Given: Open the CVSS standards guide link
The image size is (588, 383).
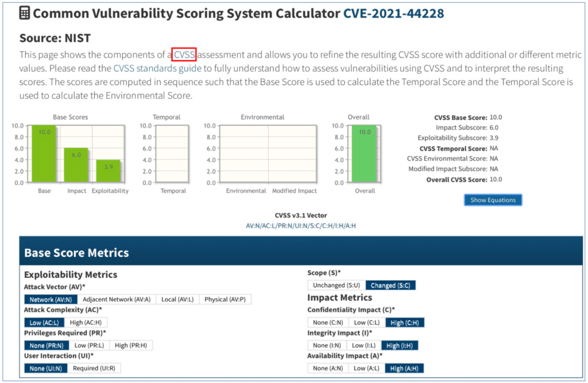Looking at the screenshot, I should pyautogui.click(x=157, y=68).
